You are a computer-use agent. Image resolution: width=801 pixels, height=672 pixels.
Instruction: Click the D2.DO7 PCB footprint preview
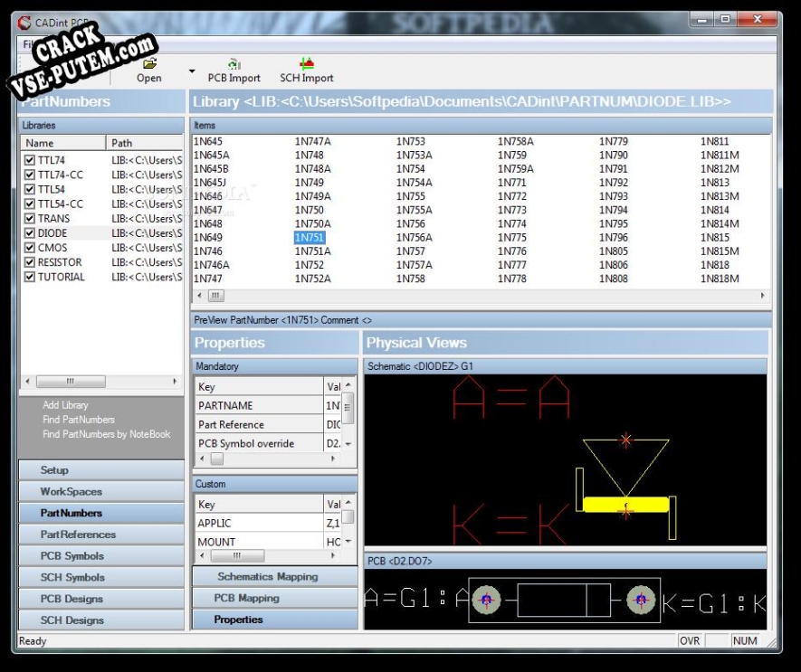pyautogui.click(x=565, y=600)
